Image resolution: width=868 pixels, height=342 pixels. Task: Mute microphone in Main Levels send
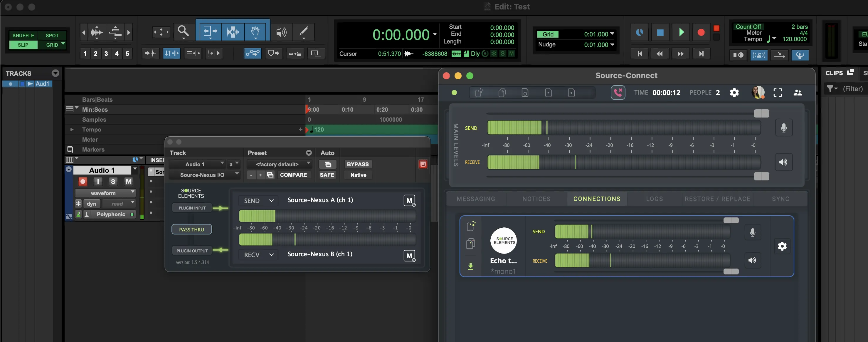click(784, 128)
